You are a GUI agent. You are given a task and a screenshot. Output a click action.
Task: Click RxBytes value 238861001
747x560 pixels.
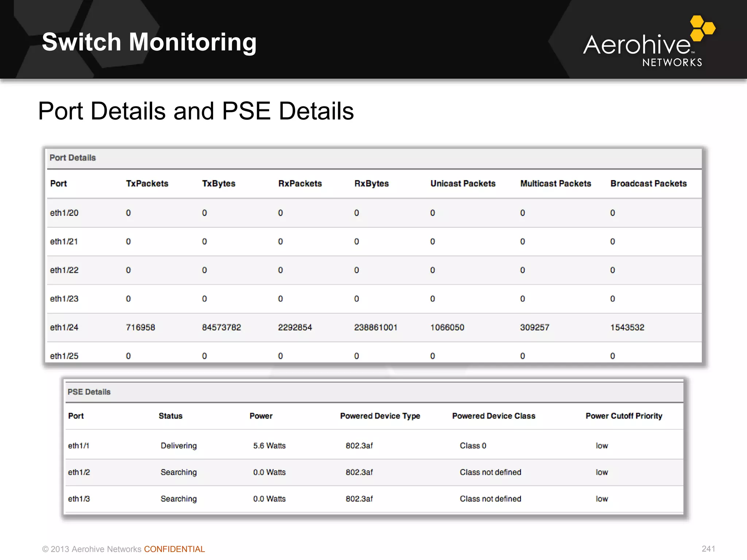coord(376,327)
